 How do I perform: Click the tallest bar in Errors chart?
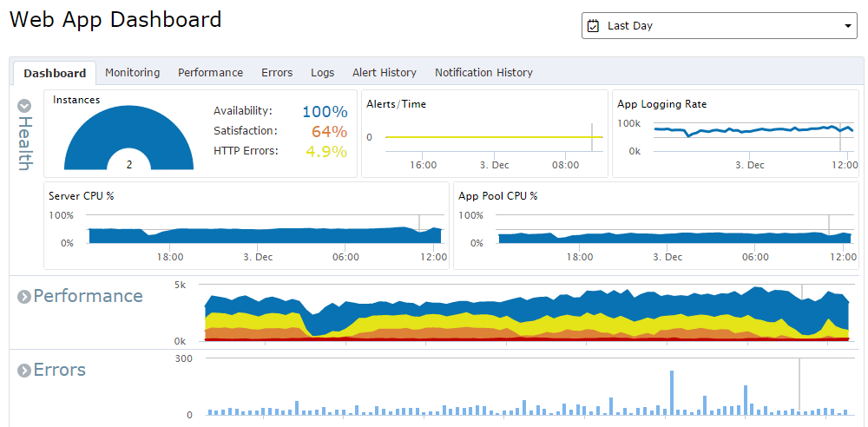point(672,392)
